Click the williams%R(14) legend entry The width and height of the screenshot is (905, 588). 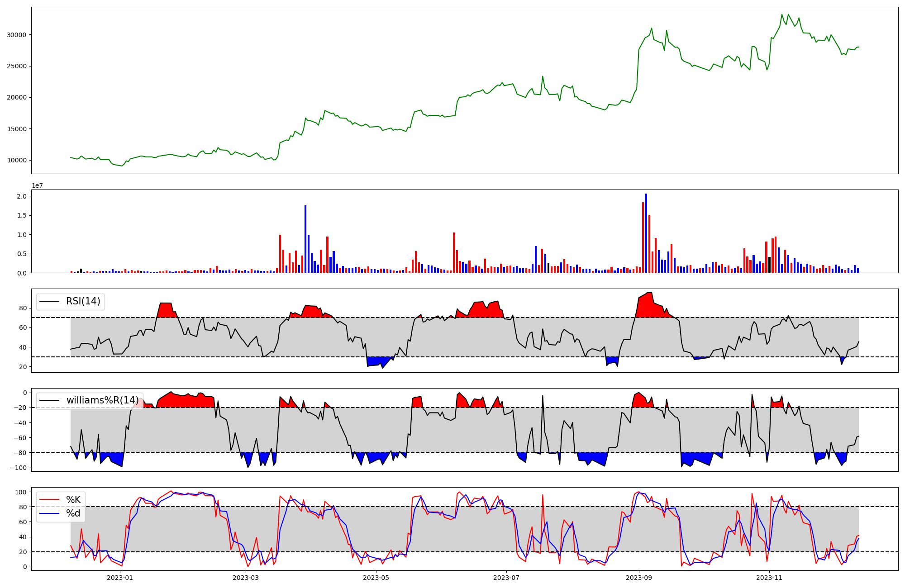[x=103, y=400]
